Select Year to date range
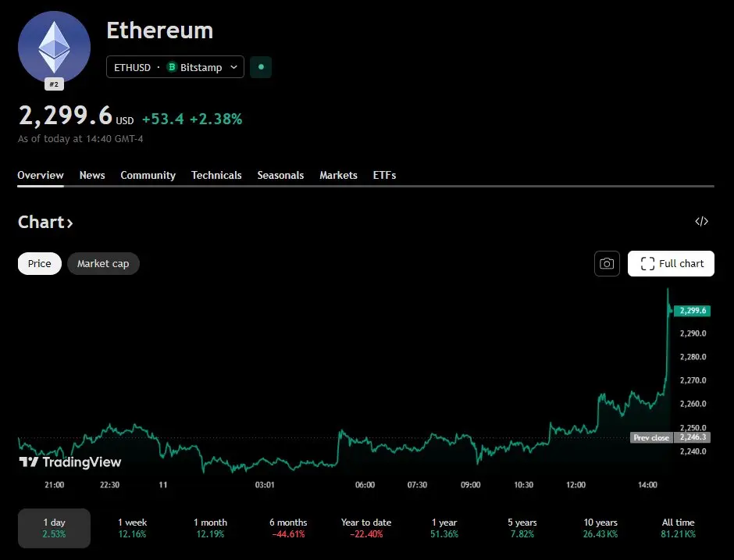This screenshot has height=560, width=734. [x=366, y=528]
